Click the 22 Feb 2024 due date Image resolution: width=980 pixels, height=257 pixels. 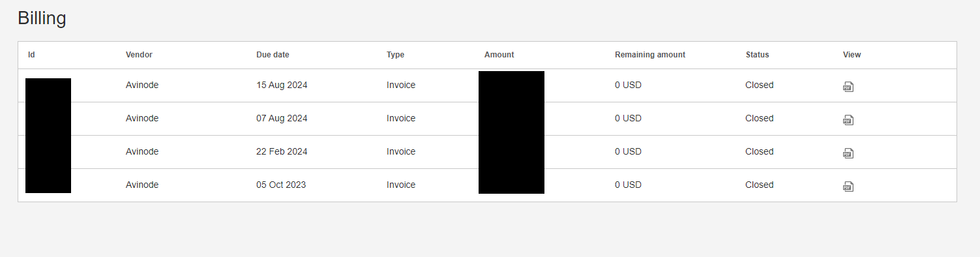click(282, 152)
